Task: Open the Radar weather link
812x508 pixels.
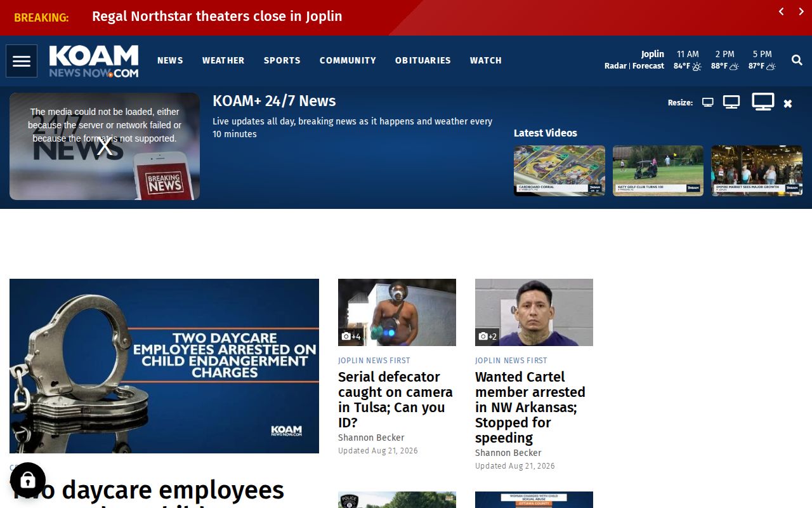Action: pos(615,66)
